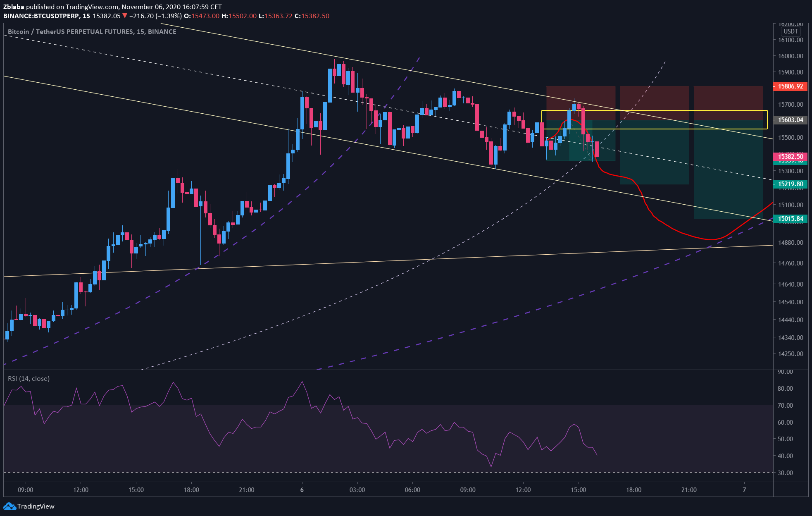The width and height of the screenshot is (812, 516).
Task: Click the 80.00 RSI level label
Action: coord(785,388)
